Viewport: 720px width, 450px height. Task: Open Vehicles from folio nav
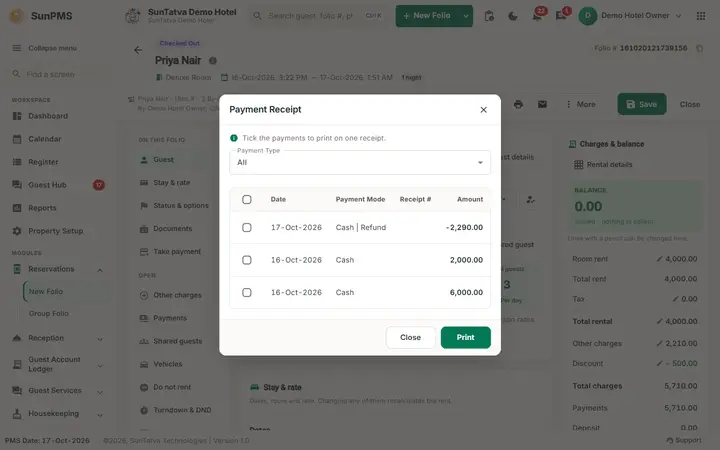pos(168,364)
